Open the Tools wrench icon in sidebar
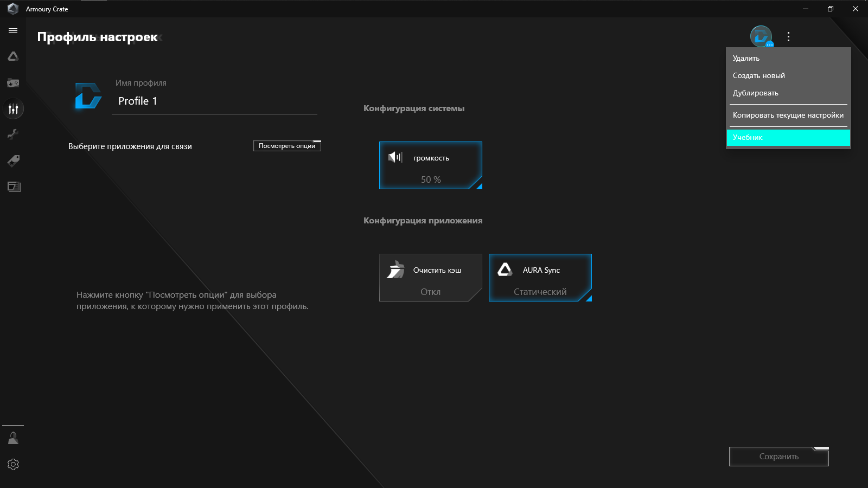This screenshot has width=868, height=488. tap(13, 134)
